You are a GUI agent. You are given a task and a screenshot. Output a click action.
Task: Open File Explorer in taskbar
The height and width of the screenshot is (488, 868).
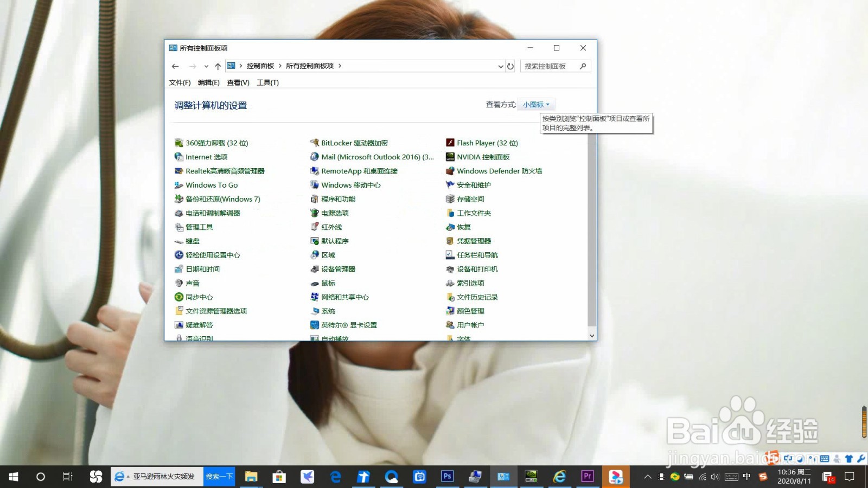pyautogui.click(x=251, y=477)
